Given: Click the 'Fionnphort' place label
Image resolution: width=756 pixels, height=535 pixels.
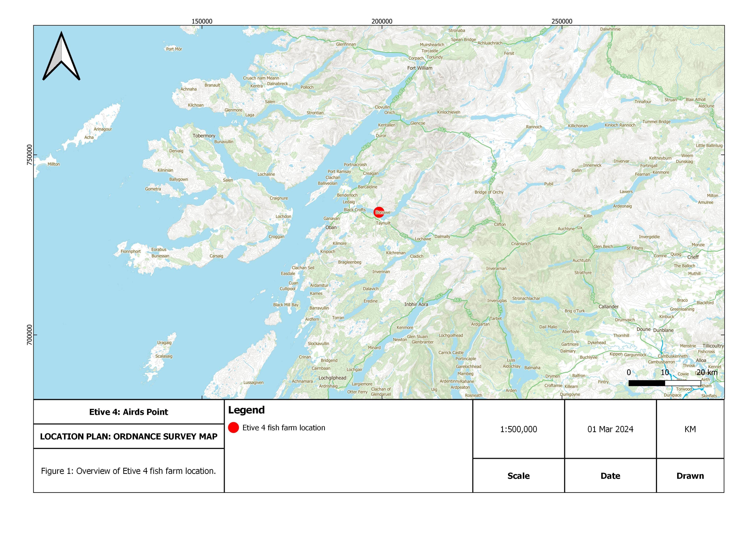Looking at the screenshot, I should point(131,251).
